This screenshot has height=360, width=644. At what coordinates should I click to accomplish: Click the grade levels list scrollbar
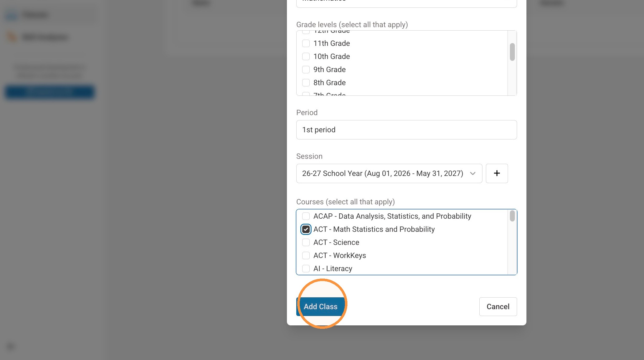pos(512,52)
